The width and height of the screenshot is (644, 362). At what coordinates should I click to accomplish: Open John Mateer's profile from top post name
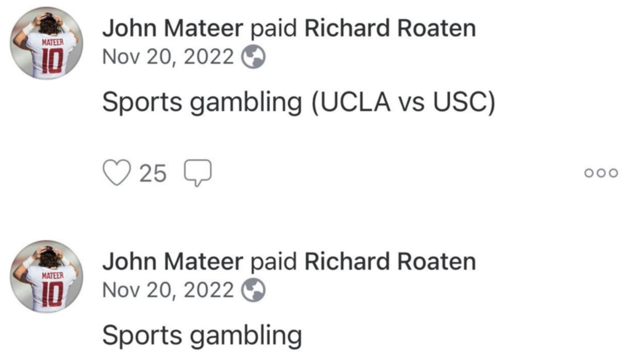pyautogui.click(x=173, y=29)
